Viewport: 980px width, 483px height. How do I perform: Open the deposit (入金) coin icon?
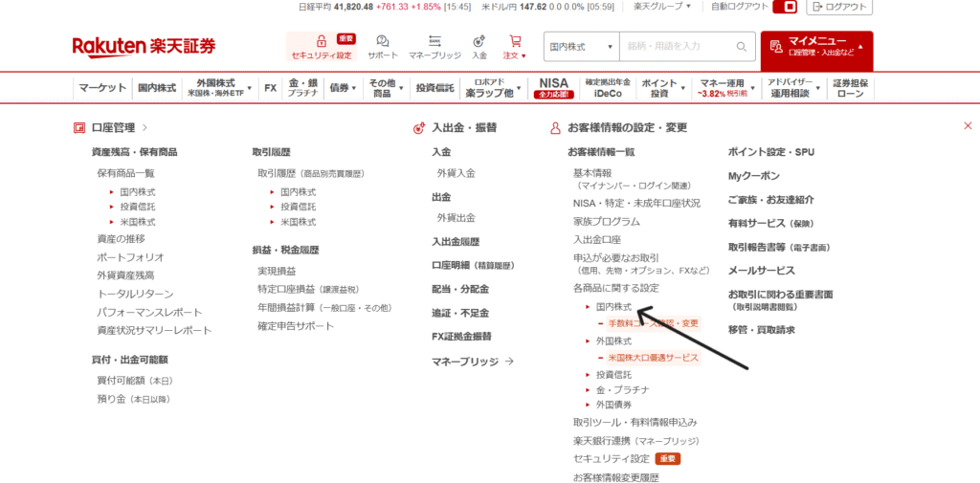tap(479, 41)
